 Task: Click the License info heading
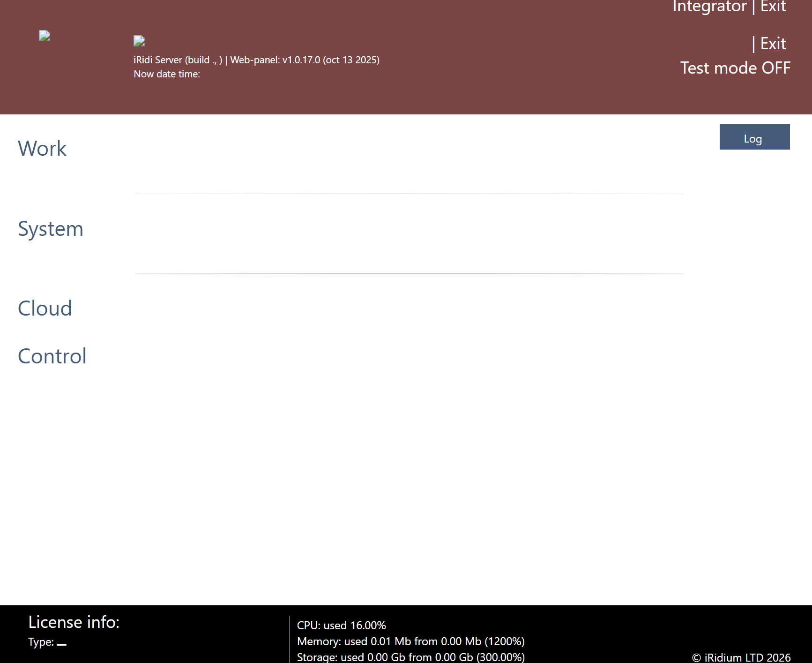coord(74,622)
